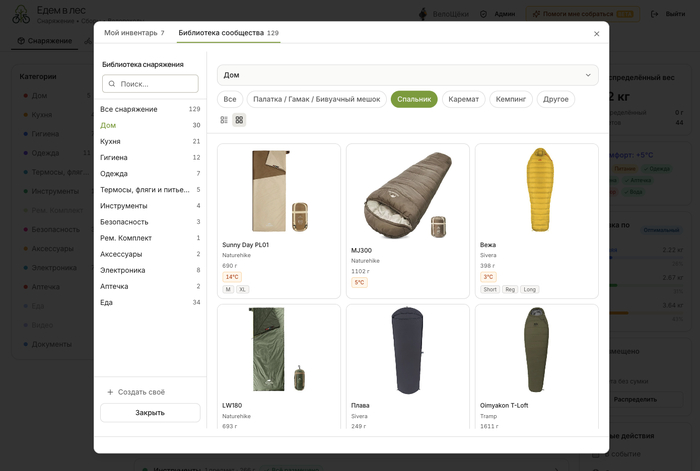Image resolution: width=700 pixels, height=471 pixels.
Task: Choose Reg size on Вежа card
Action: click(510, 289)
